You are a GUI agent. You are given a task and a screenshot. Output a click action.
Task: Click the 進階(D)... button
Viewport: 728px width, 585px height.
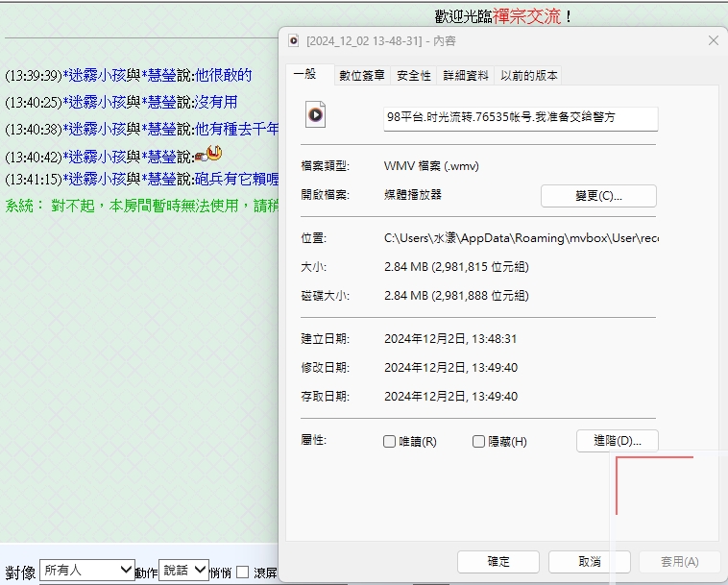pyautogui.click(x=617, y=441)
